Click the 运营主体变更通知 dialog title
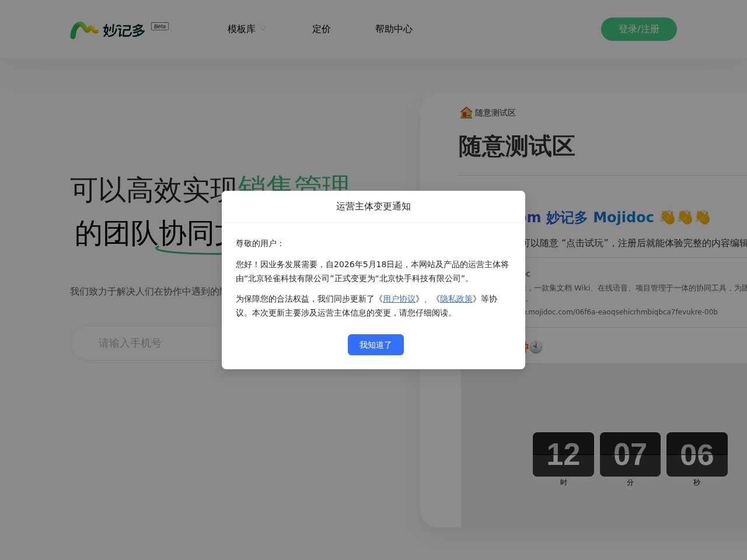 pyautogui.click(x=373, y=206)
